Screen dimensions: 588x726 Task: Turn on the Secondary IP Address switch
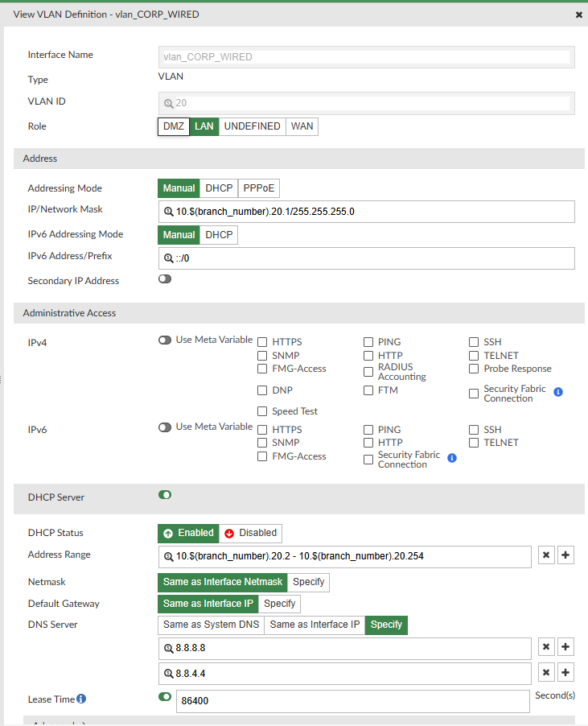[x=165, y=279]
